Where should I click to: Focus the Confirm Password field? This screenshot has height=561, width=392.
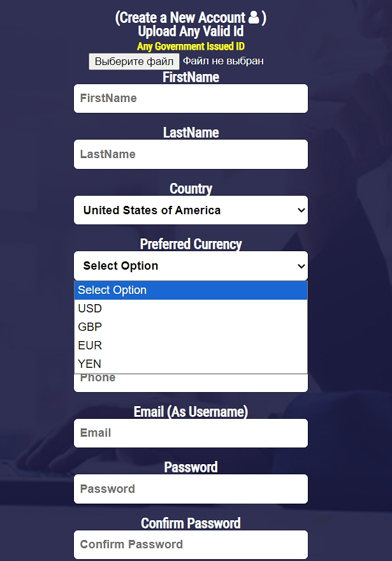coord(191,544)
